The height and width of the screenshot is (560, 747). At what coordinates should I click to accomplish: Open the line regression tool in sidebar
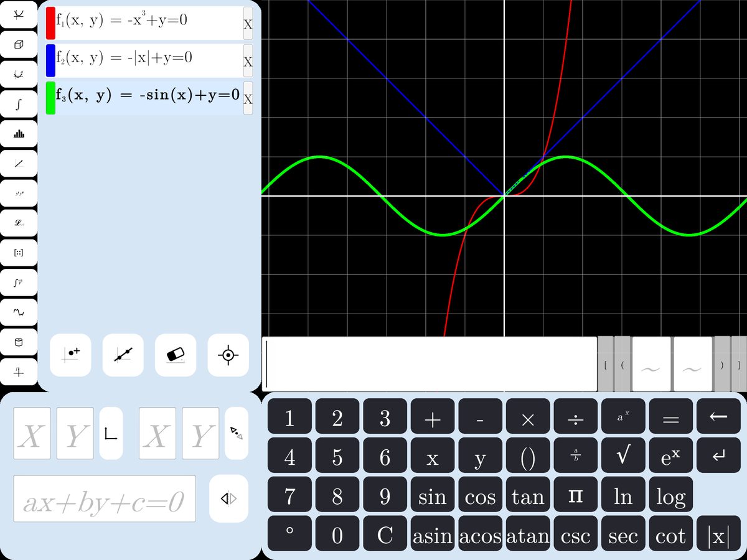click(19, 164)
